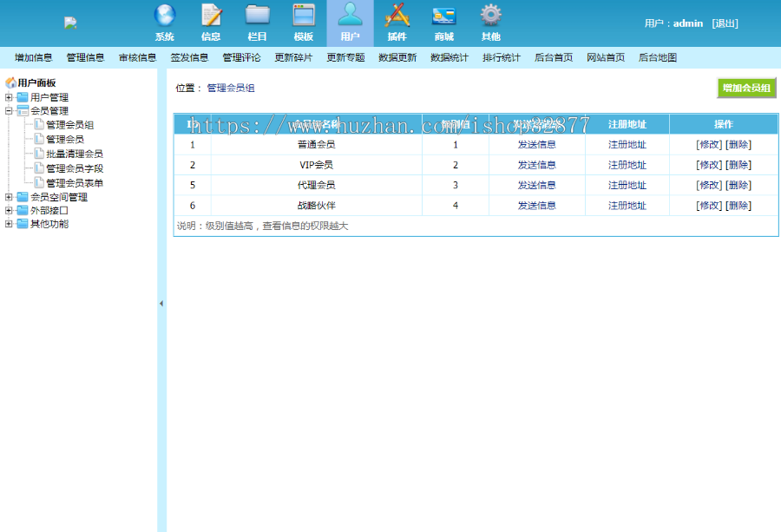Click 发送信息 for 战略伙伴

537,206
